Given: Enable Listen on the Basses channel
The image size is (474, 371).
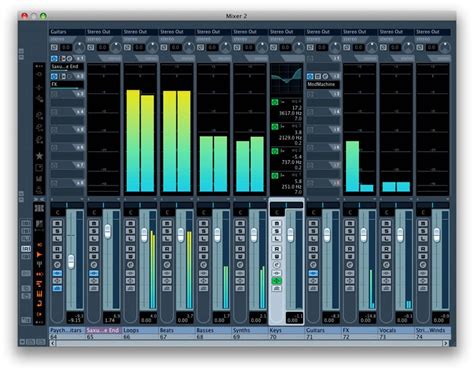Looking at the screenshot, I should [204, 239].
